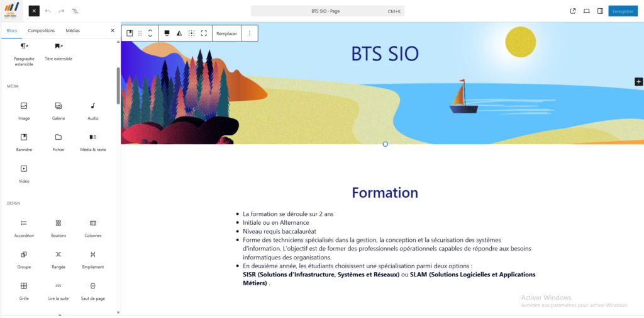Click the black plus add-block button

[x=638, y=81]
